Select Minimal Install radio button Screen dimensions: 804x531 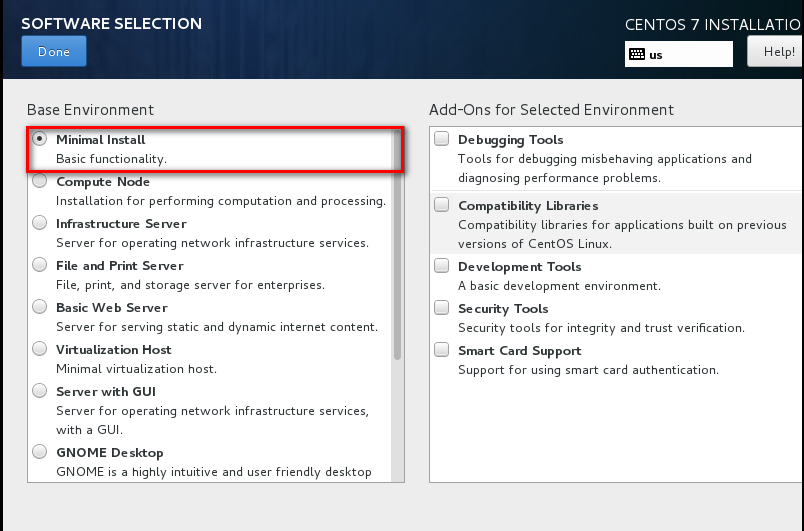click(40, 140)
